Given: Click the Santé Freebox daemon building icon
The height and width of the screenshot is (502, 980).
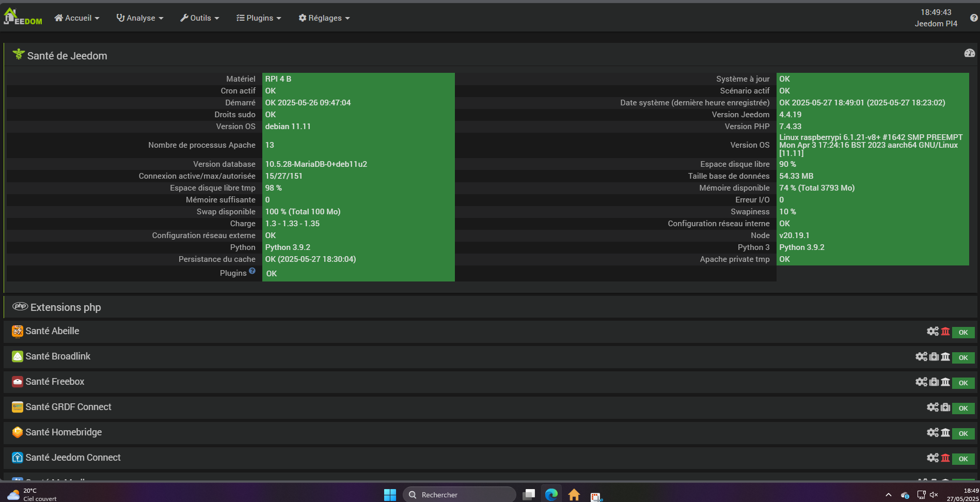Looking at the screenshot, I should point(945,382).
